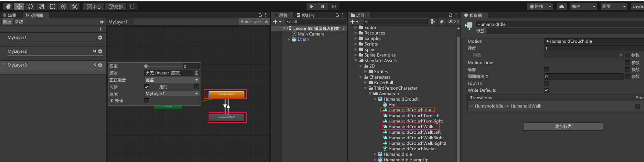The width and height of the screenshot is (644, 162).
Task: Search by type in Project panel
Action: [x=433, y=22]
